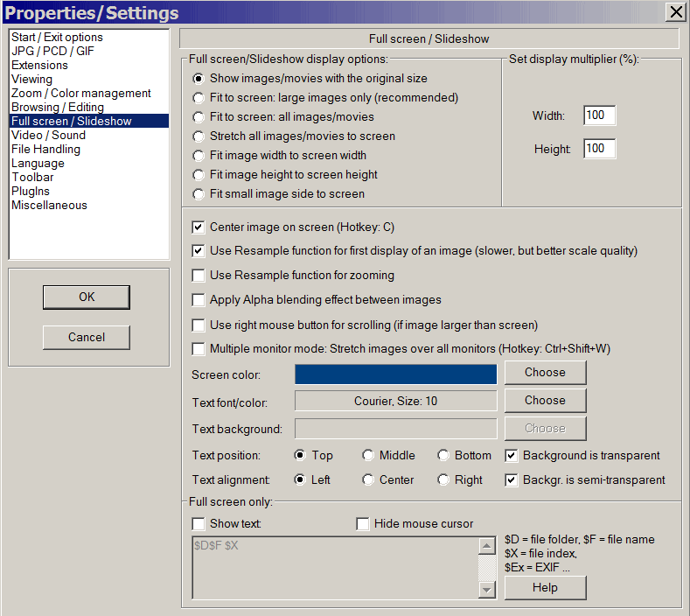
Task: Close the Properties/Settings dialog window
Action: pos(675,12)
